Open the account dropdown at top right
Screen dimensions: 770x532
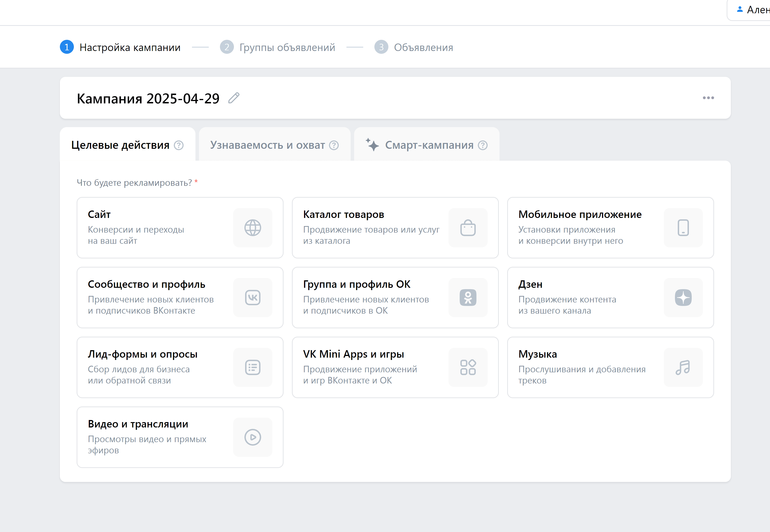[x=749, y=10]
